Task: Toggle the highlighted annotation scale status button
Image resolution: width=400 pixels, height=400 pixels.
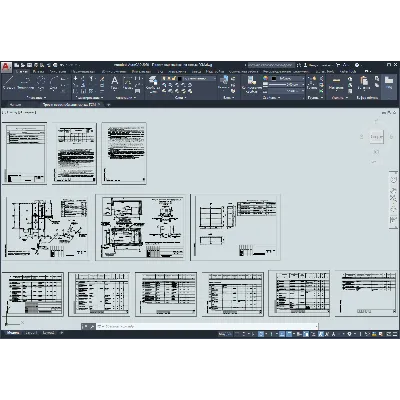Action: 321,334
